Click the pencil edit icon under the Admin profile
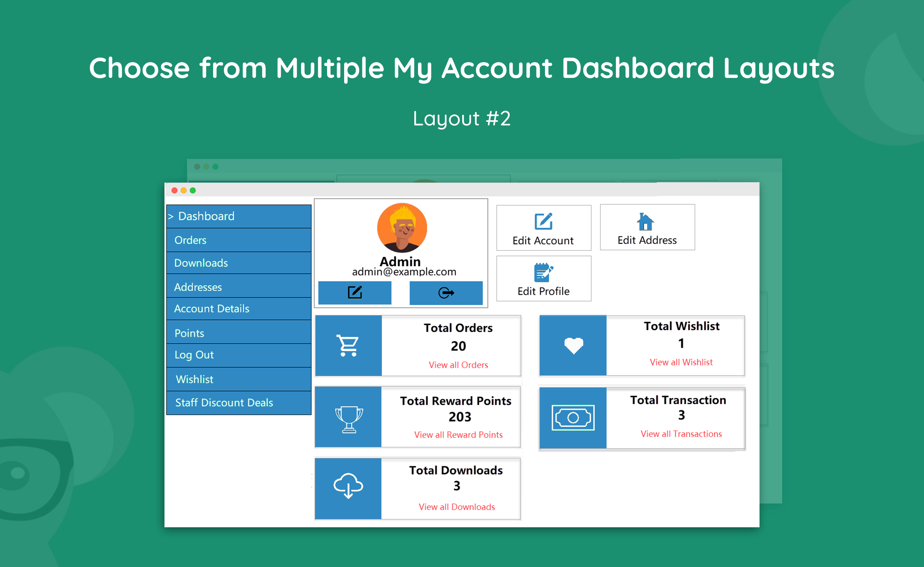Image resolution: width=924 pixels, height=567 pixels. [x=354, y=292]
